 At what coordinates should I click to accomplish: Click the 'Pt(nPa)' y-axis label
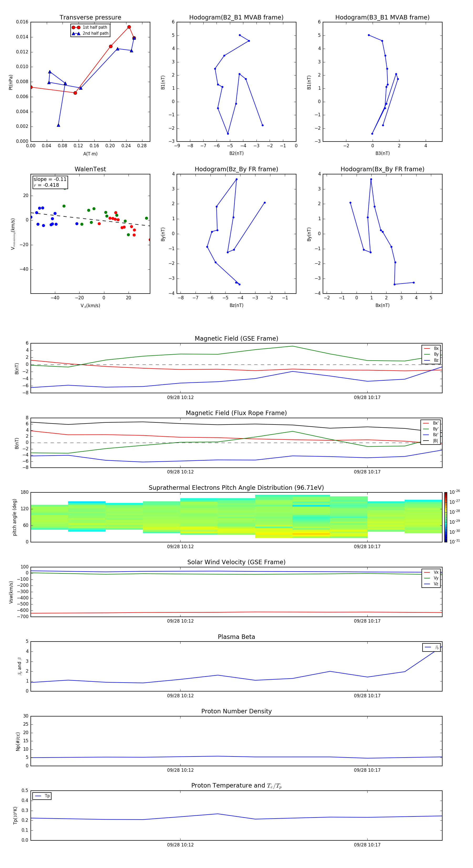point(11,82)
